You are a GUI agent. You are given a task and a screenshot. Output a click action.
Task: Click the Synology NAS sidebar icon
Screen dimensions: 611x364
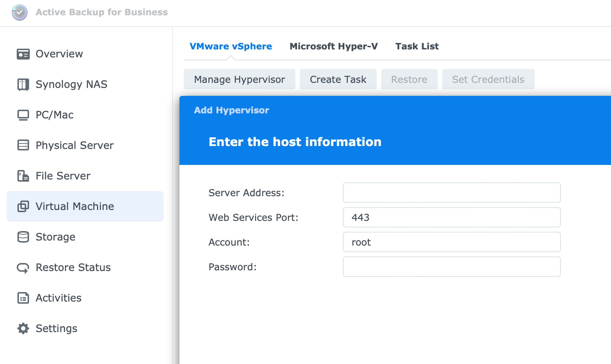click(23, 84)
